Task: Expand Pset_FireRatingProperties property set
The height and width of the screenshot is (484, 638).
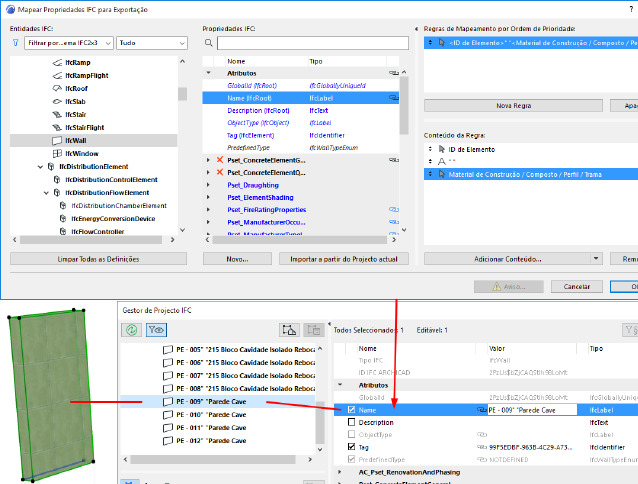Action: click(x=208, y=210)
